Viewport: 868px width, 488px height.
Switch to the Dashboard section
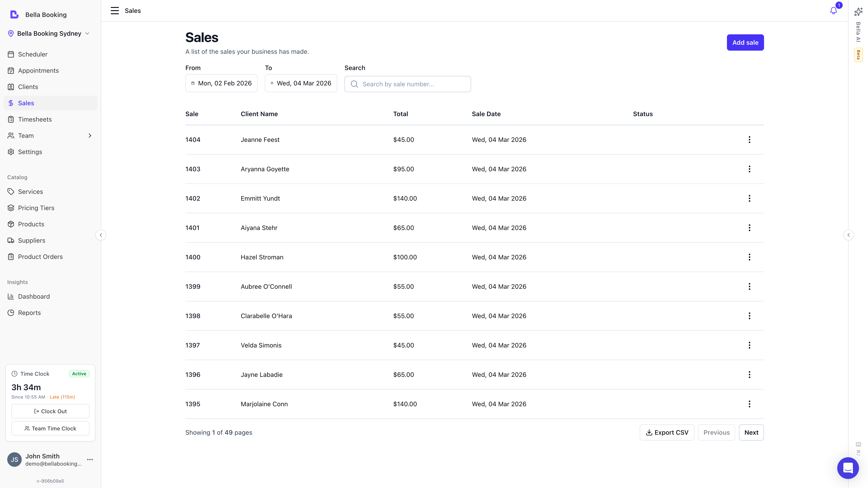tap(34, 296)
